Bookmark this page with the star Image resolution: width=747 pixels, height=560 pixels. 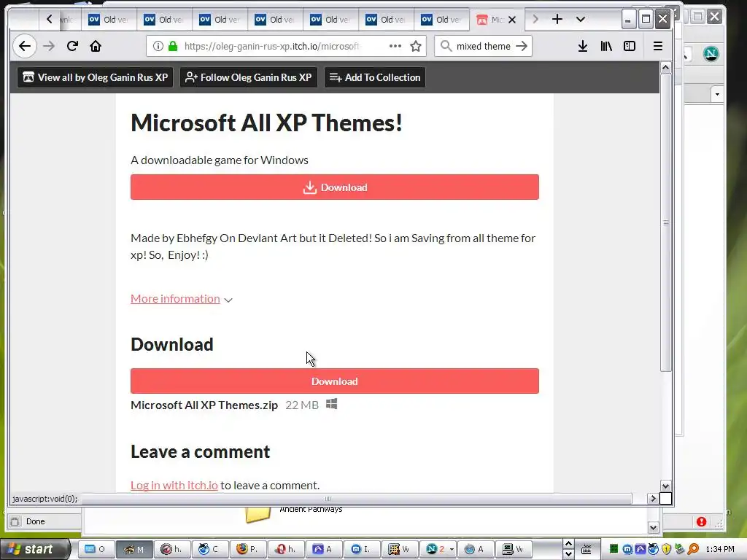click(x=416, y=46)
